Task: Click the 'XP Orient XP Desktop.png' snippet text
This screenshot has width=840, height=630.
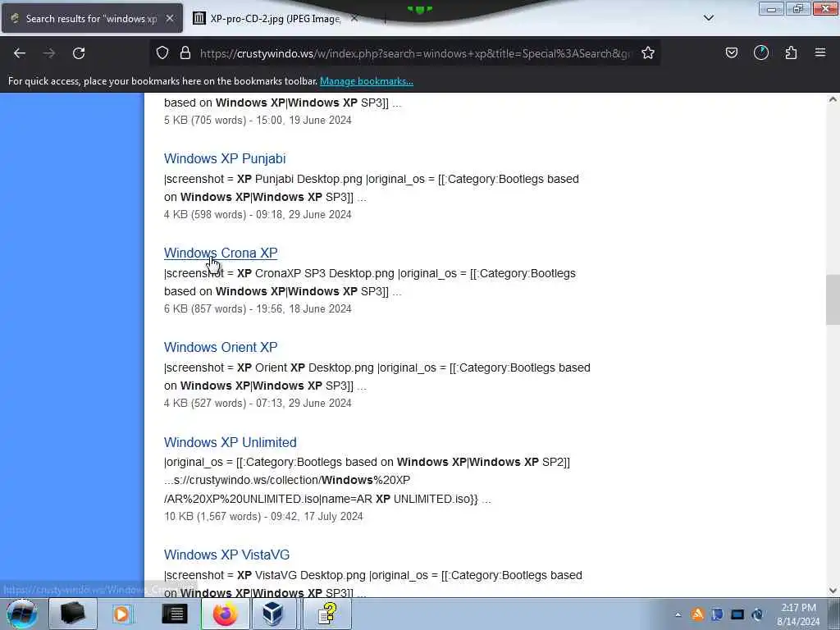Action: tap(305, 367)
